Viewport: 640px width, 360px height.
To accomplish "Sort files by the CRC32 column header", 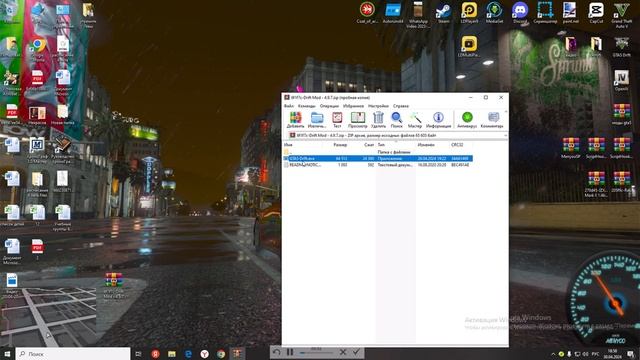I will 457,145.
